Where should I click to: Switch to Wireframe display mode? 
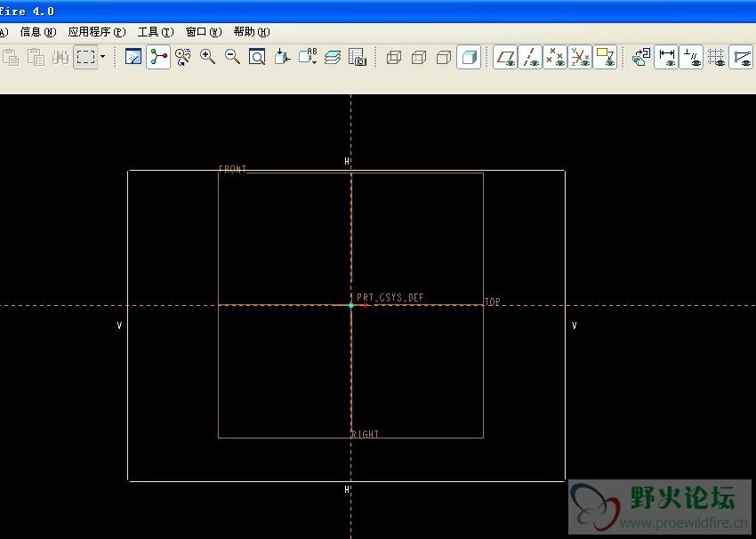point(394,57)
